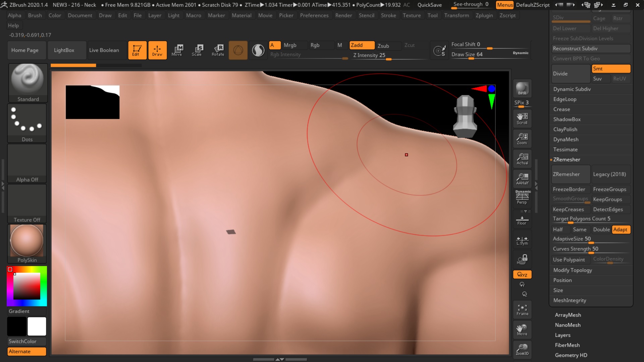
Task: Expand the Dynamic Subdiv section
Action: [x=572, y=89]
